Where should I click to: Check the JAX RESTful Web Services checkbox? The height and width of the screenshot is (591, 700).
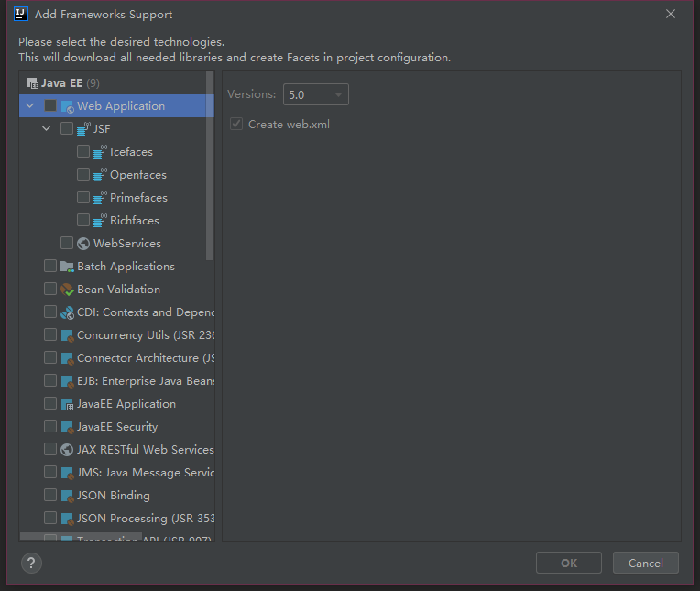coord(50,449)
